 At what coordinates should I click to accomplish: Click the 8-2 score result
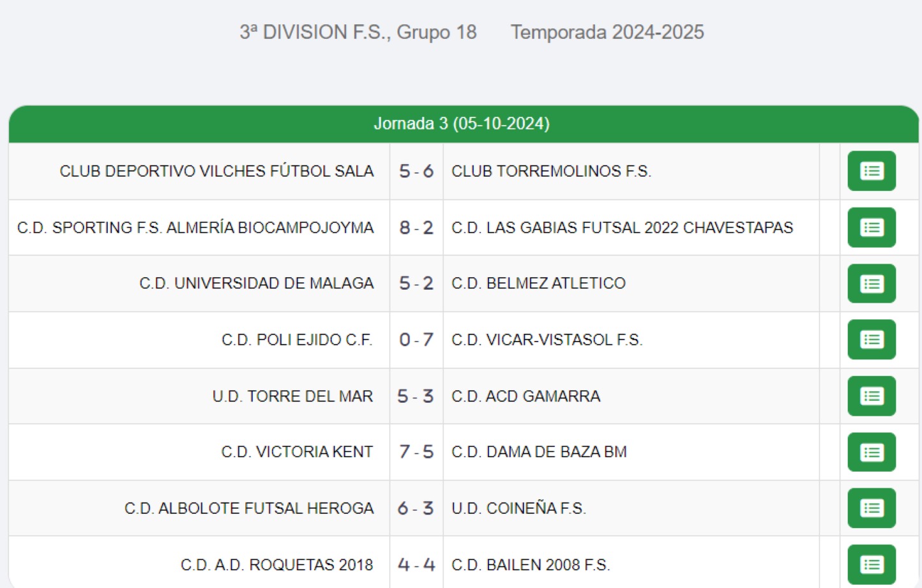pyautogui.click(x=416, y=228)
